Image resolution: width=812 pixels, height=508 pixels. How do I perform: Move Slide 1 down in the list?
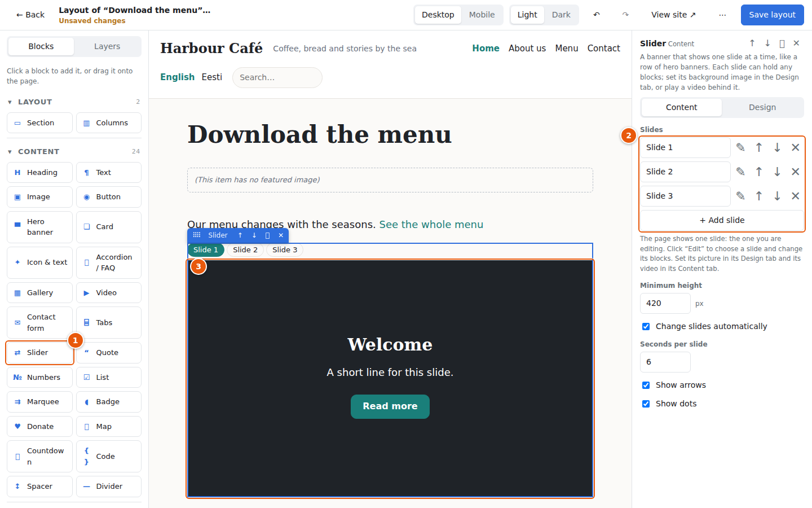click(x=777, y=147)
